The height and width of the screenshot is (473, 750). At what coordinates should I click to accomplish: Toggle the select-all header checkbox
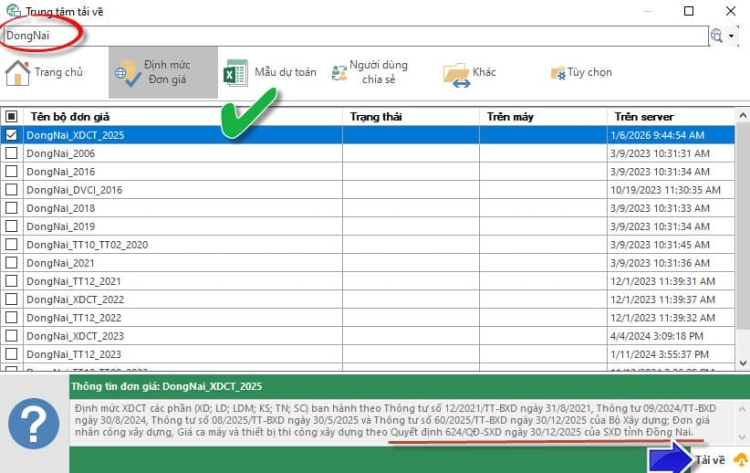coord(11,116)
